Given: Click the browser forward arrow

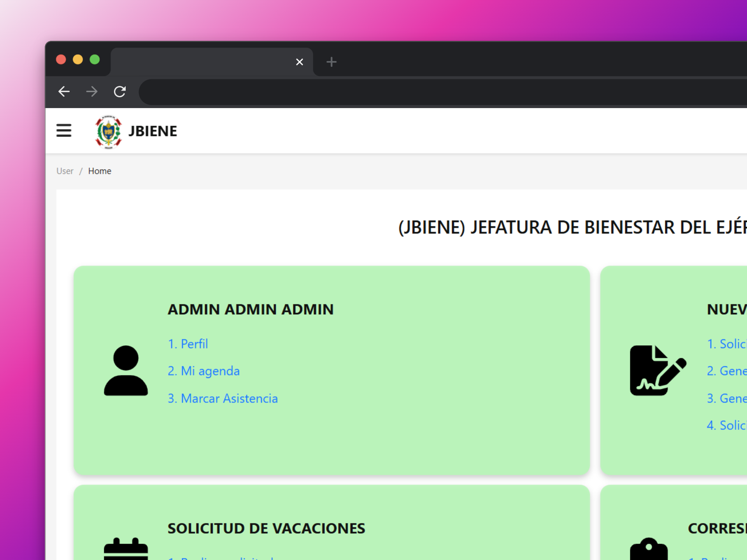Looking at the screenshot, I should pyautogui.click(x=92, y=92).
